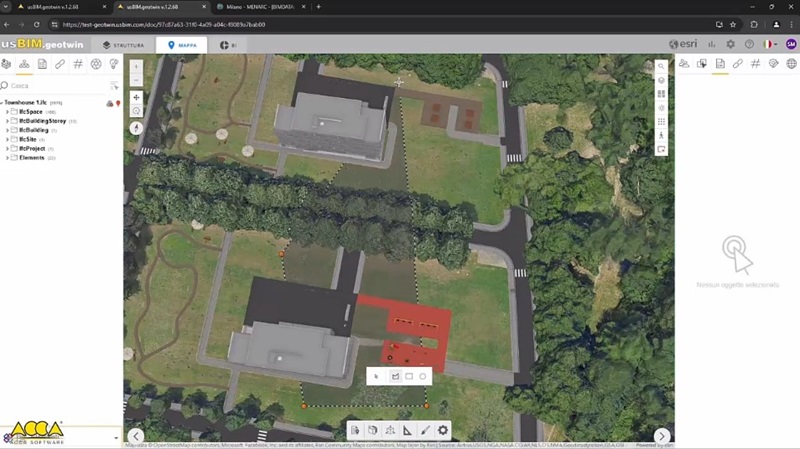This screenshot has height=449, width=800.
Task: Click the axes transform tool in bottom toolbar
Action: point(390,431)
